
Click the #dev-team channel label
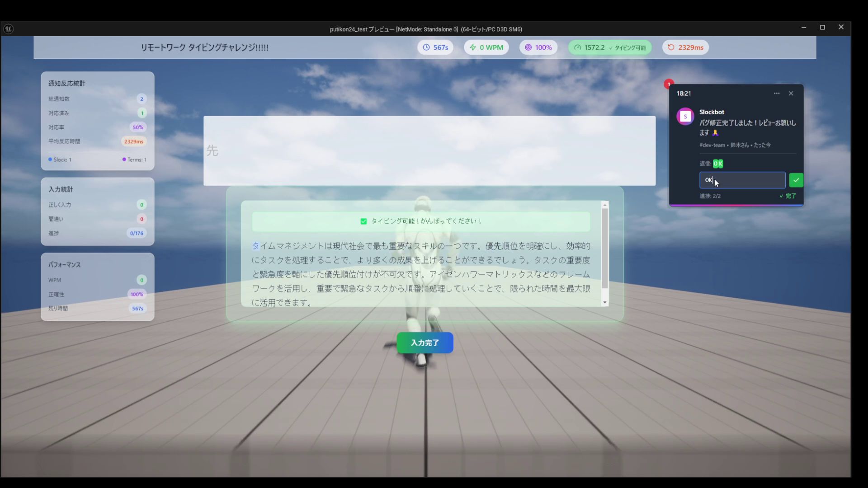[x=712, y=145]
